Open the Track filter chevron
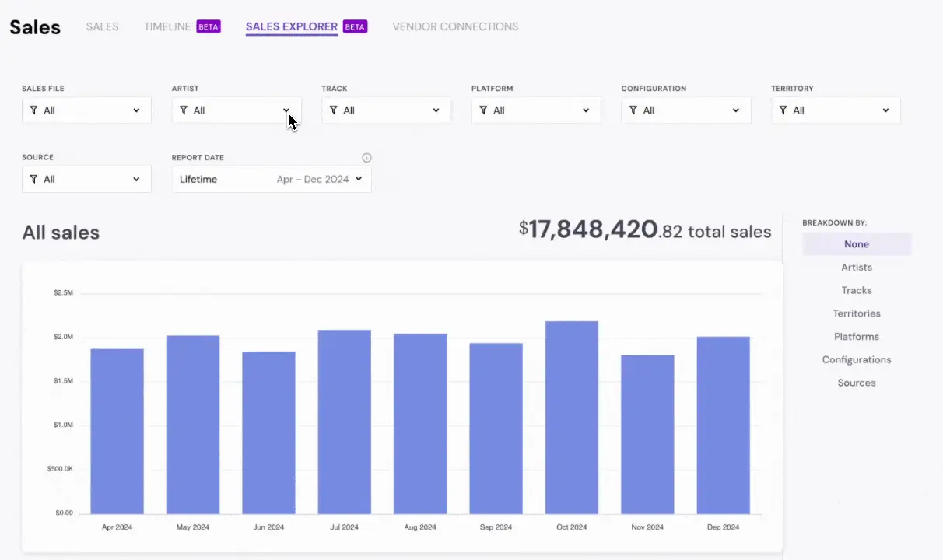The height and width of the screenshot is (560, 943). coord(436,110)
